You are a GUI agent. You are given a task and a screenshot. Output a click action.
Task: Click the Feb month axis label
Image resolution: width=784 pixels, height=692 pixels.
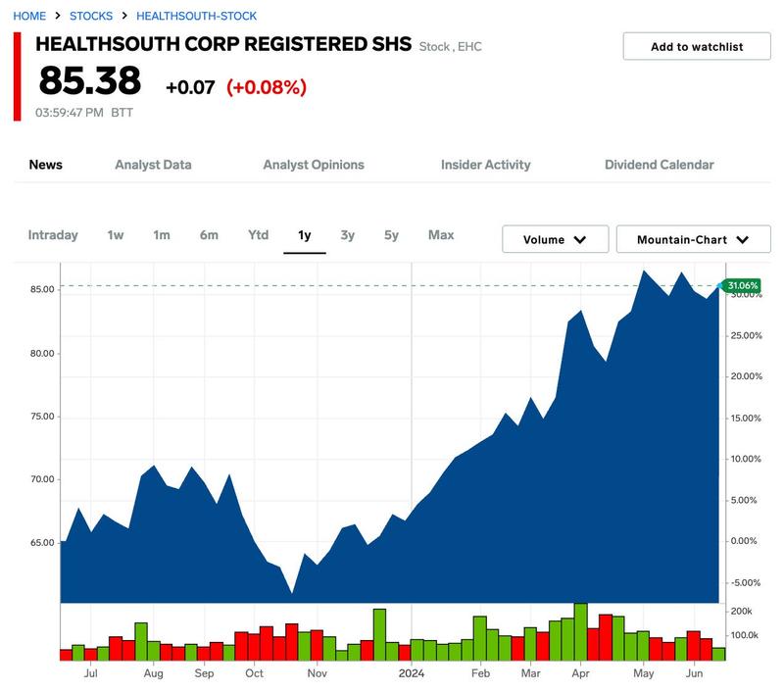(x=480, y=673)
